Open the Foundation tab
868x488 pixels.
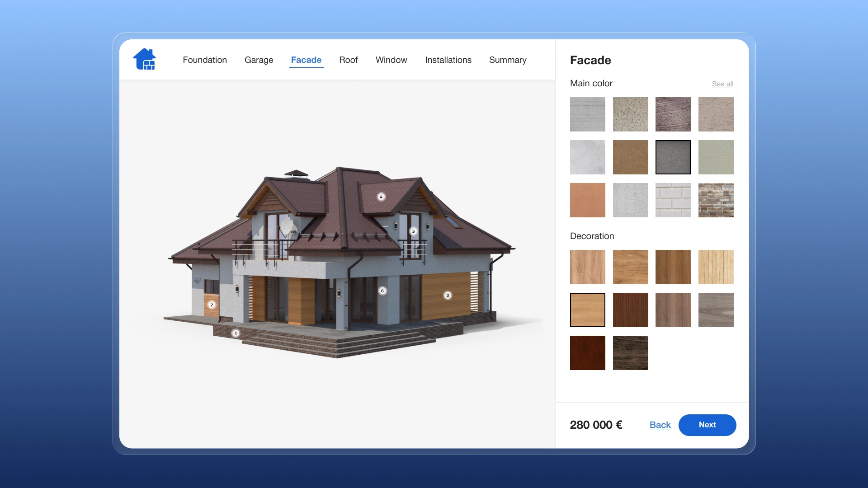205,60
